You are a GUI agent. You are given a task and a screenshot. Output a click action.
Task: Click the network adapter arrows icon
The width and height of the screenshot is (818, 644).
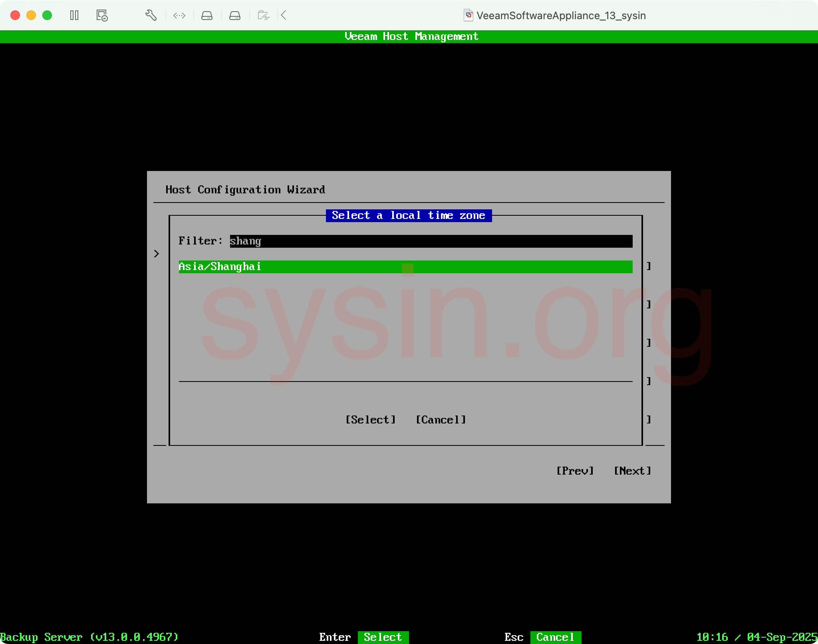(x=179, y=16)
